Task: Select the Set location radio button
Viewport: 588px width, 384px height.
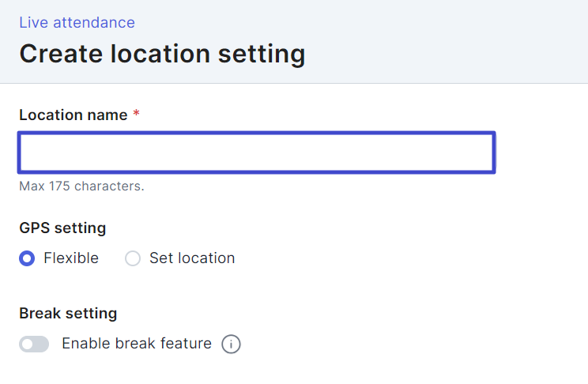Action: (x=133, y=258)
